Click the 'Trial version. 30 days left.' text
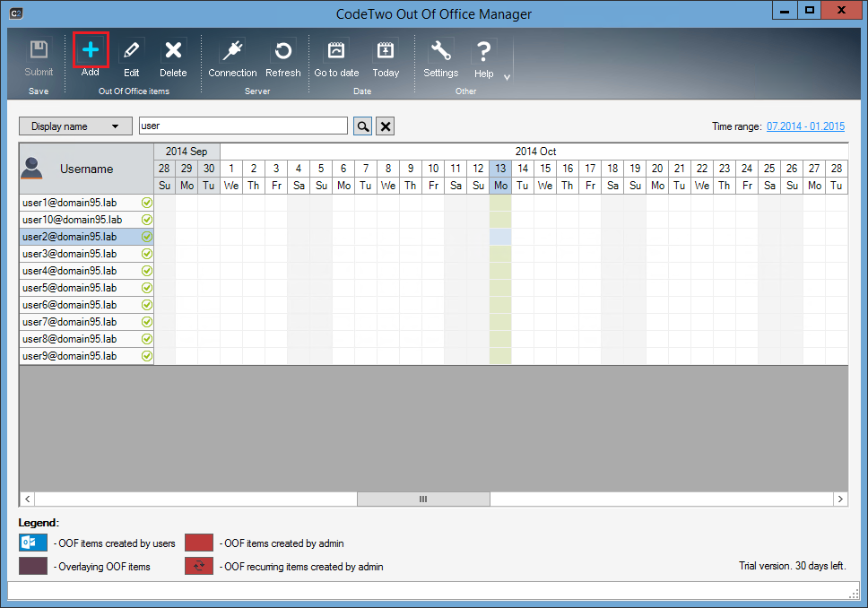Screen dimensions: 868x608 792,566
